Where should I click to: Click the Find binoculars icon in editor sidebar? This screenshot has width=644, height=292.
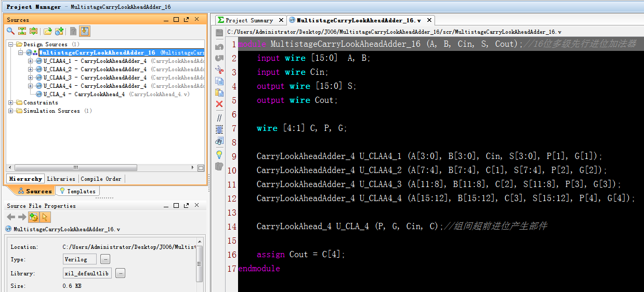tap(219, 141)
